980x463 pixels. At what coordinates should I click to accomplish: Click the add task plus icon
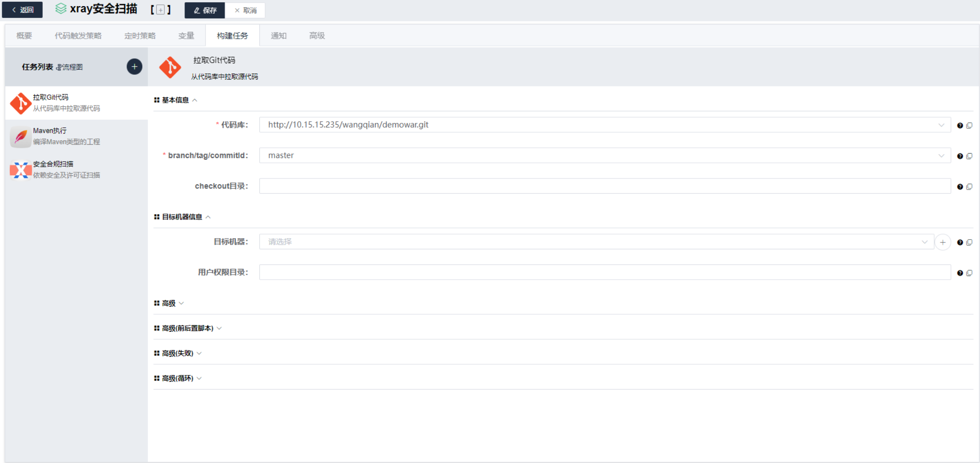coord(134,67)
